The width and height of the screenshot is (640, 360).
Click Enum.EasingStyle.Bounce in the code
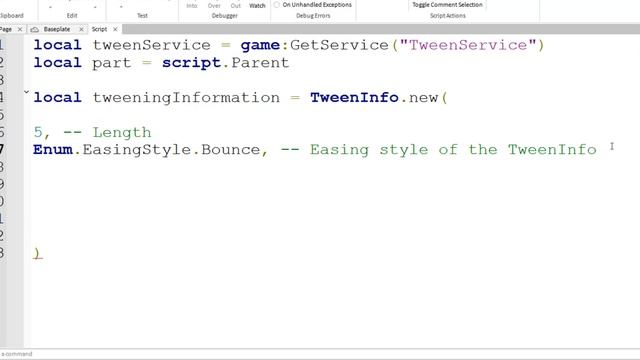(146, 150)
